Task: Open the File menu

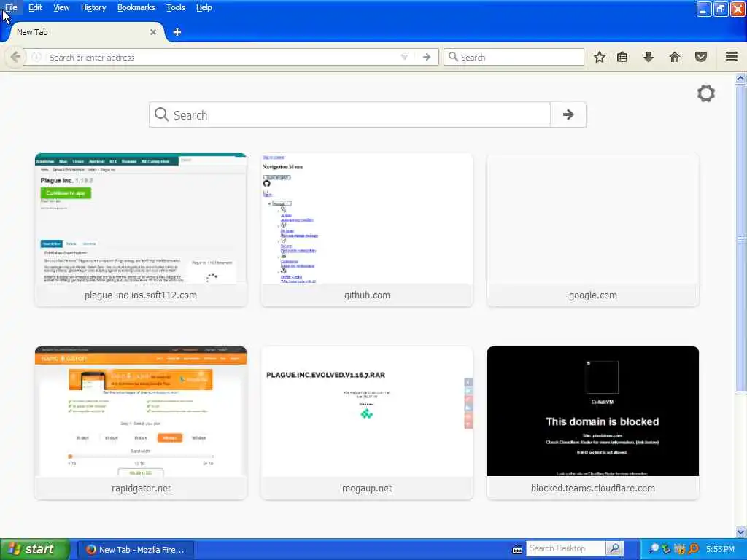Action: 11,7
